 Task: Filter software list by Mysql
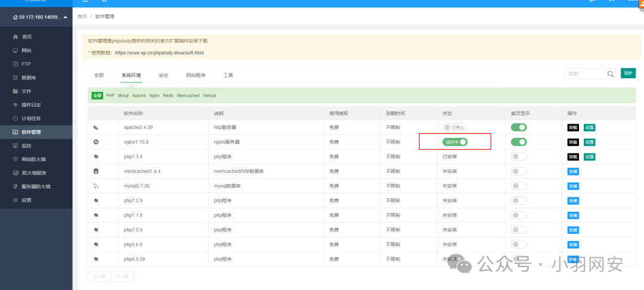123,95
